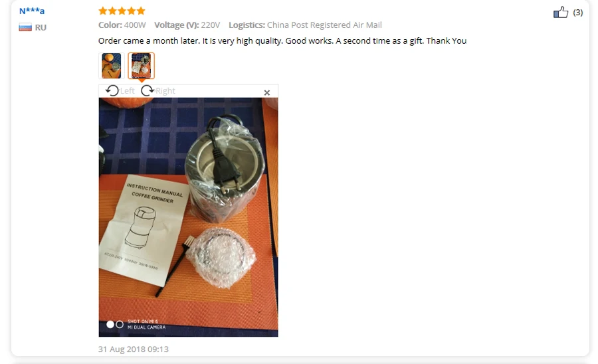Click the rotate right arrow icon
The height and width of the screenshot is (364, 598).
point(148,91)
